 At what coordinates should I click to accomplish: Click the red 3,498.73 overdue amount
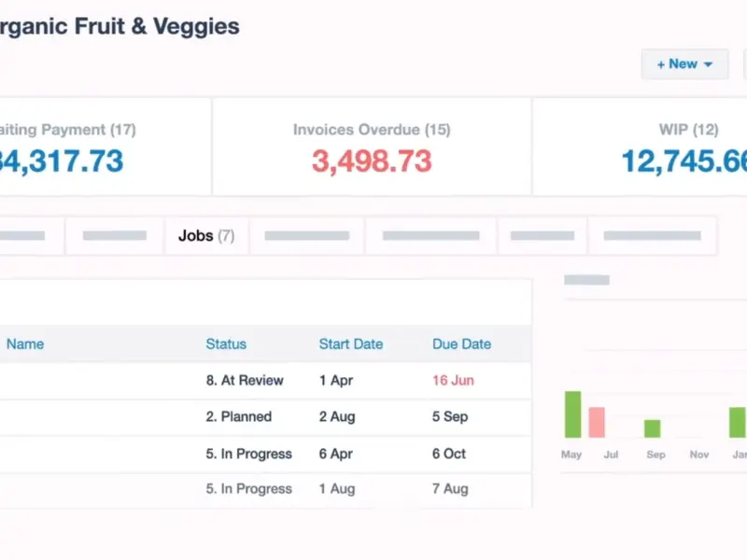tap(372, 161)
